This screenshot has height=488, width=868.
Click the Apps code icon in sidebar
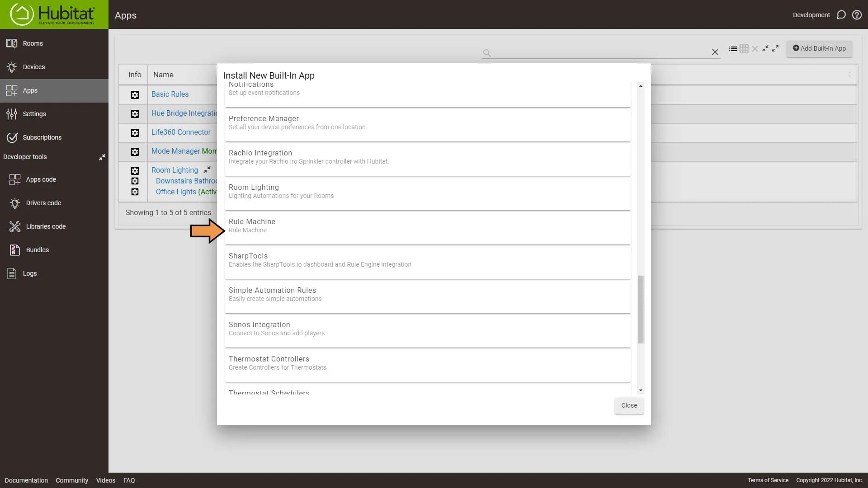coord(14,179)
